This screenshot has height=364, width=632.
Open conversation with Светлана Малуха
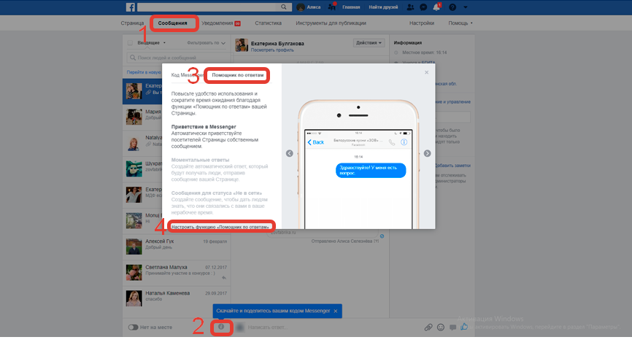(x=177, y=273)
